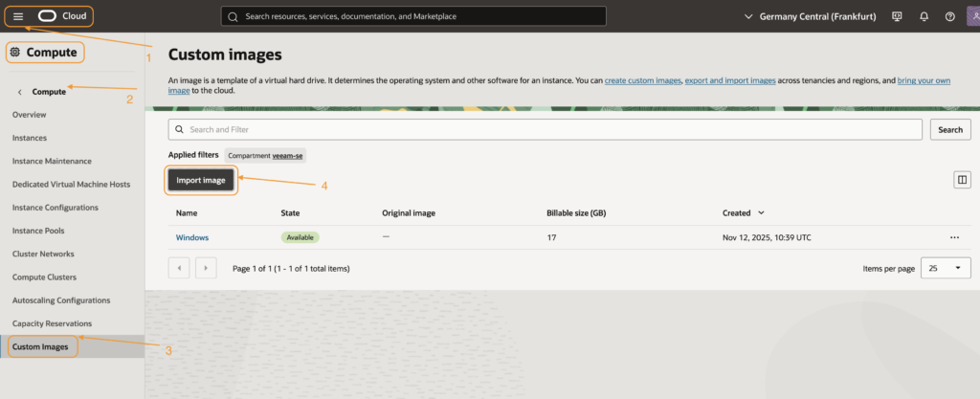This screenshot has height=399, width=980.
Task: Open the actions menu for Windows image
Action: click(x=954, y=237)
